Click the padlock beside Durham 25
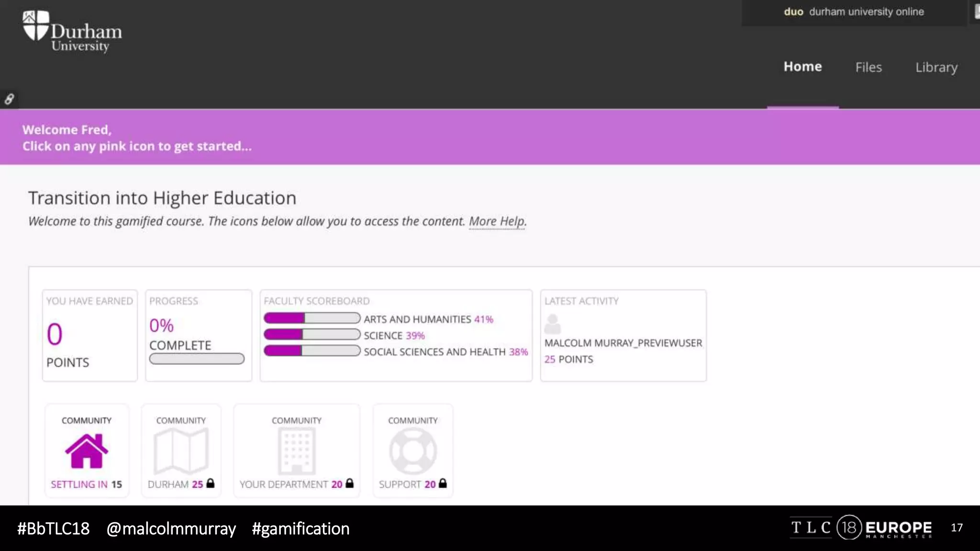The width and height of the screenshot is (980, 551). 210,484
